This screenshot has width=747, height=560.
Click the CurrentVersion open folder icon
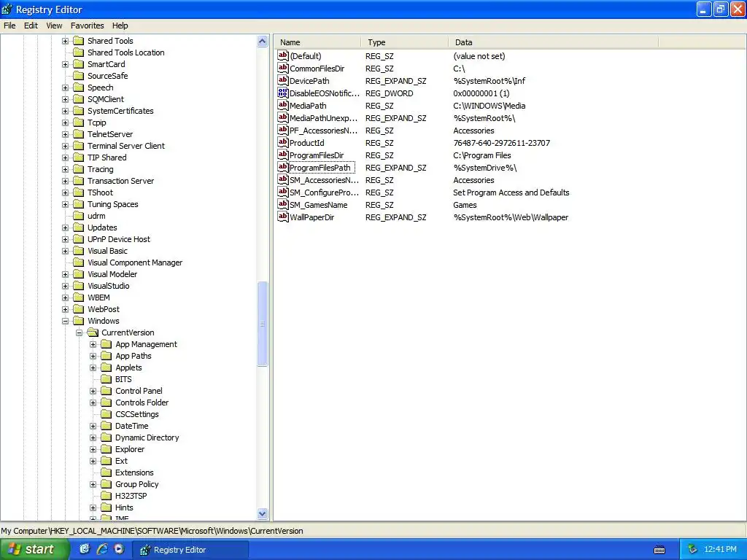tap(93, 332)
